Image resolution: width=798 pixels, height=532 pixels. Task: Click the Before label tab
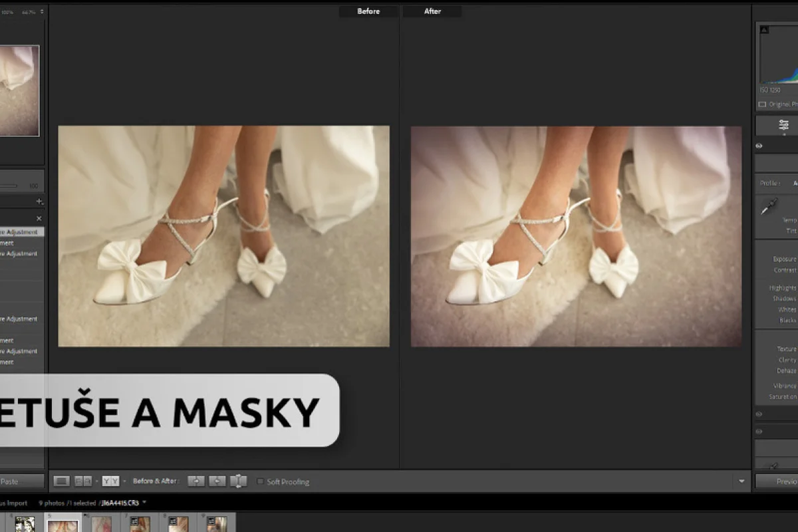368,11
